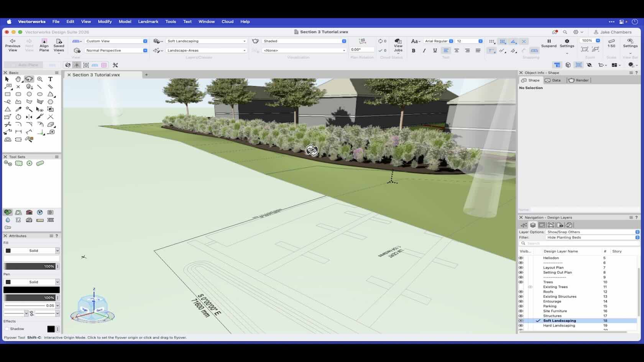This screenshot has width=644, height=362.
Task: Hide the Heliodon layer with its eye icon
Action: 521,258
